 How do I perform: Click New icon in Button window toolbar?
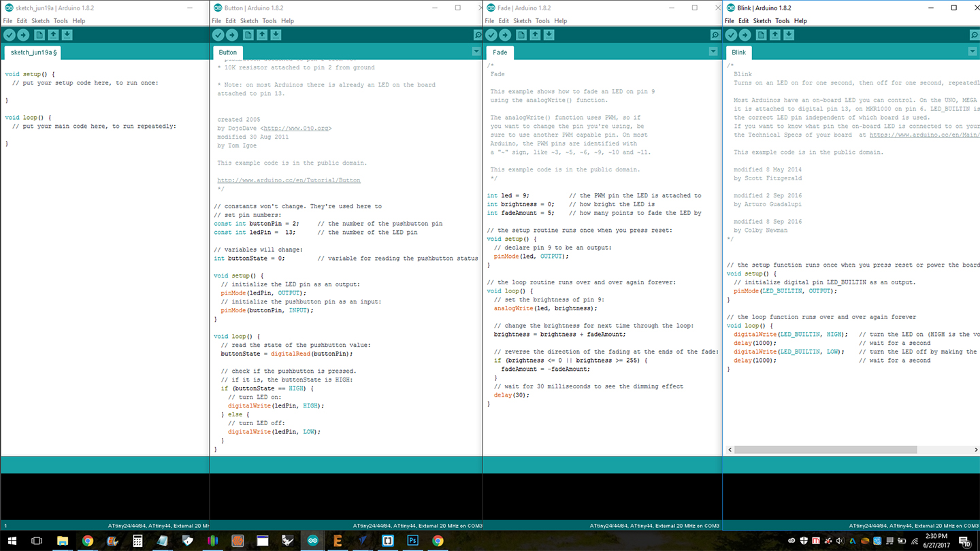248,35
